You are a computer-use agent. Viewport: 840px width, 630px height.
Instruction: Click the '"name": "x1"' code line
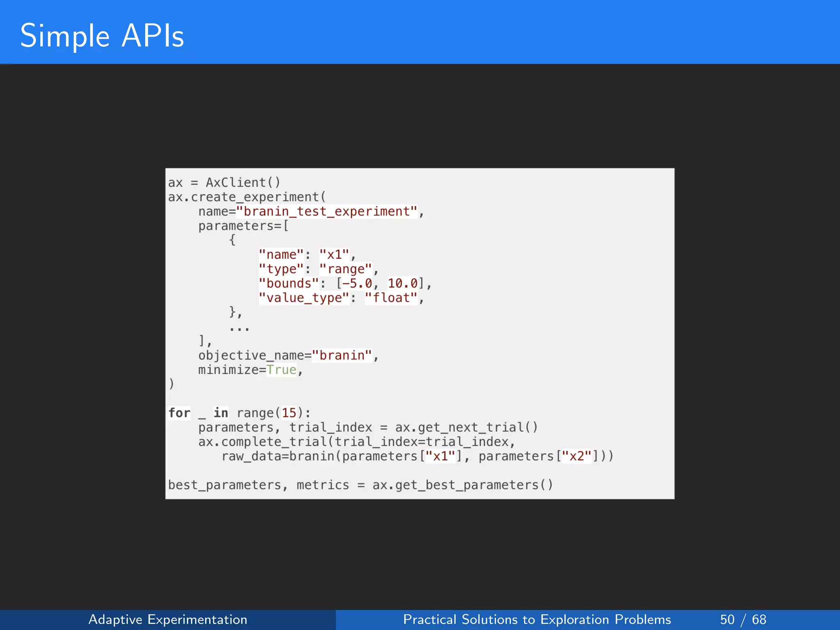pos(307,255)
